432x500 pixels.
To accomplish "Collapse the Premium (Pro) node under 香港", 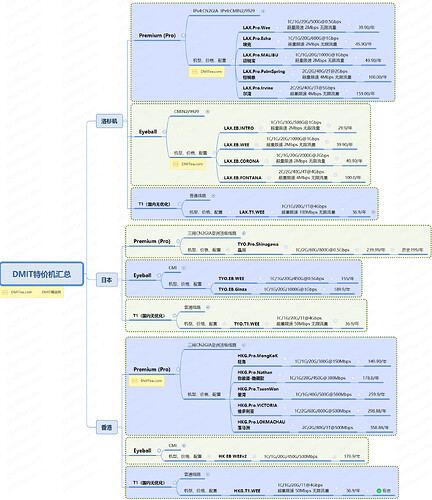I will (178, 369).
